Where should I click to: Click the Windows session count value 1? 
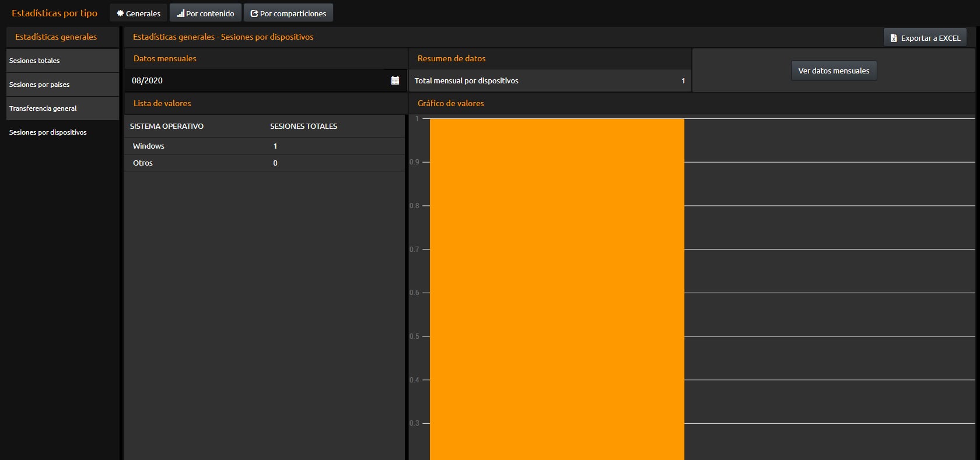(275, 146)
